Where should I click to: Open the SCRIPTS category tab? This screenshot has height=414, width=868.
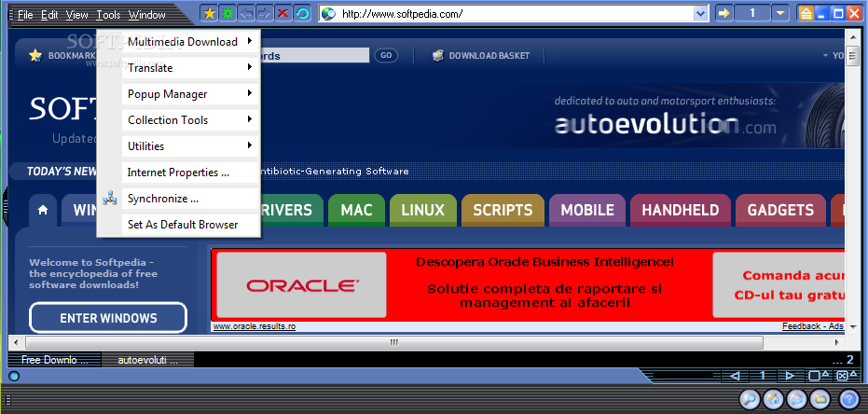click(503, 211)
